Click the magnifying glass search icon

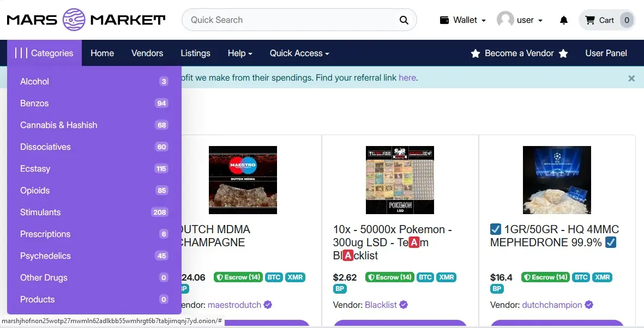coord(404,20)
